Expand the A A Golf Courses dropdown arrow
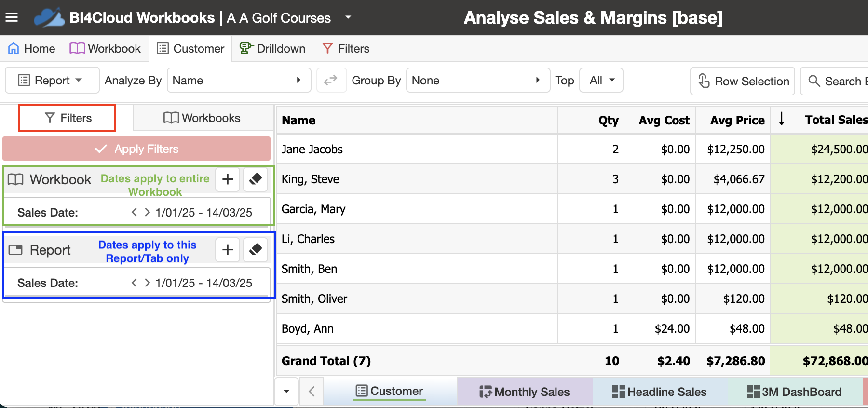Image resolution: width=868 pixels, height=408 pixels. pos(348,17)
